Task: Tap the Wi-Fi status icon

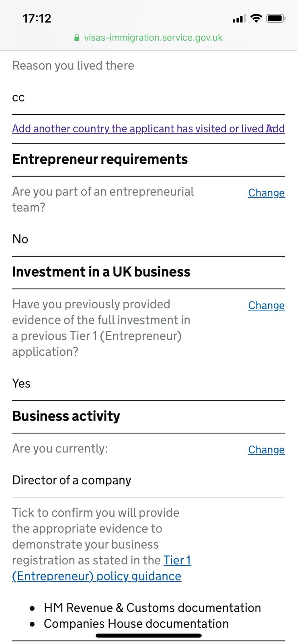Action: (256, 19)
